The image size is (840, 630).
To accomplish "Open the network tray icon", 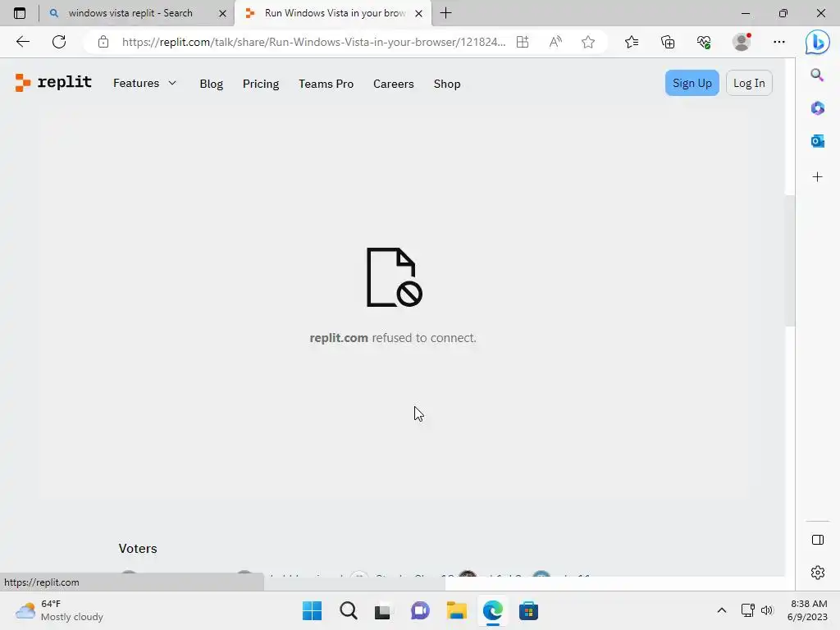I will click(748, 610).
